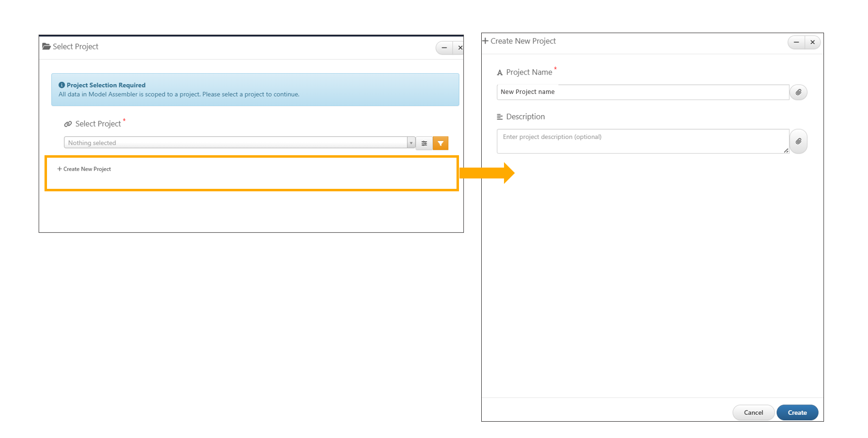Click into the project description text area
The width and height of the screenshot is (868, 438).
pyautogui.click(x=642, y=141)
